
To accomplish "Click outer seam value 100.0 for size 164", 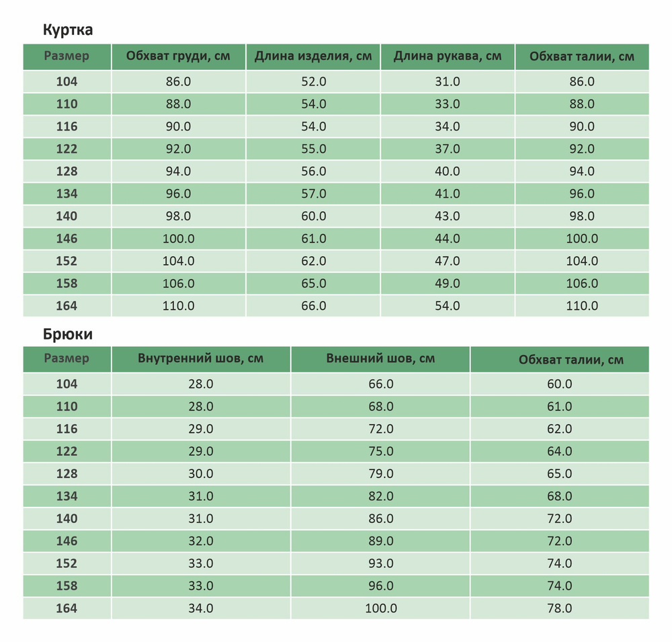I will tap(380, 608).
